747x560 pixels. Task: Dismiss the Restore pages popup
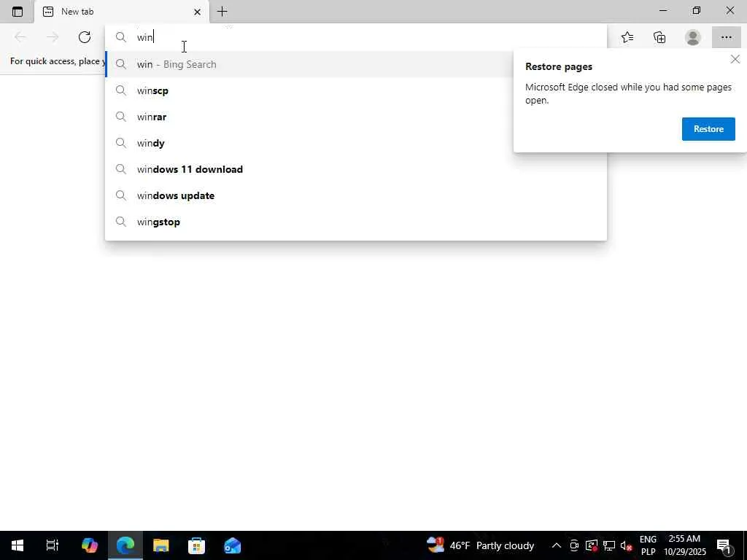(735, 59)
